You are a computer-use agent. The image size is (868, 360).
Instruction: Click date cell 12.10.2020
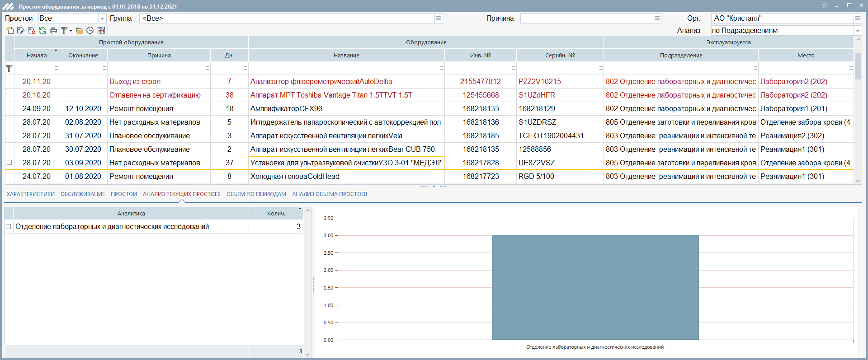(x=83, y=109)
